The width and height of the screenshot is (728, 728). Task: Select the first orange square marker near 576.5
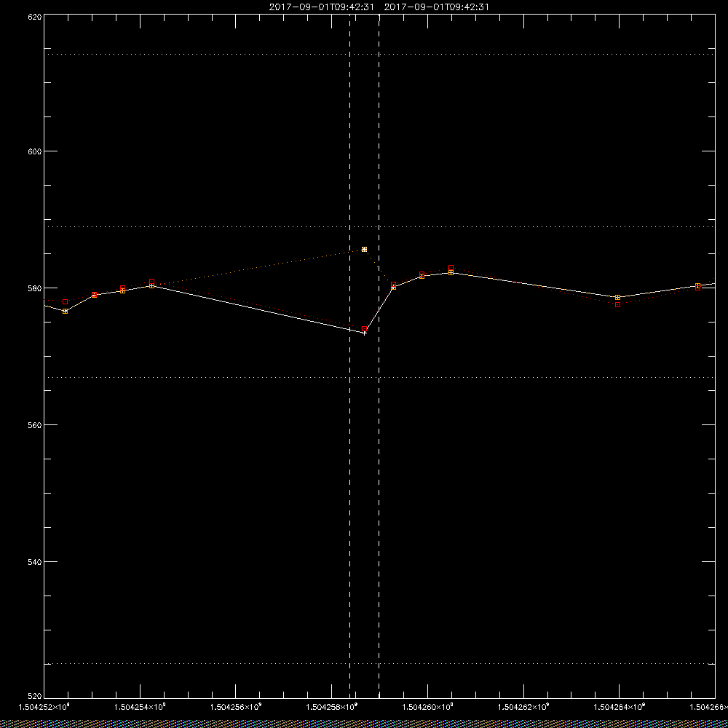point(65,311)
